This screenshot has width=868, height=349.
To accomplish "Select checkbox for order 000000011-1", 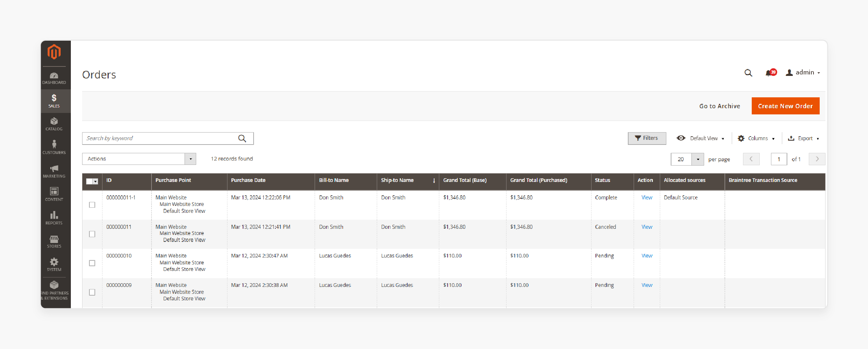I will tap(92, 205).
